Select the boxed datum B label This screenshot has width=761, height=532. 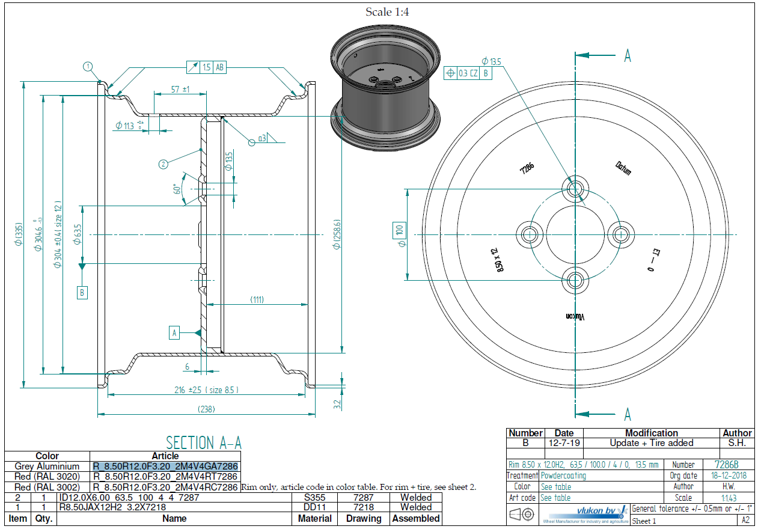click(82, 293)
